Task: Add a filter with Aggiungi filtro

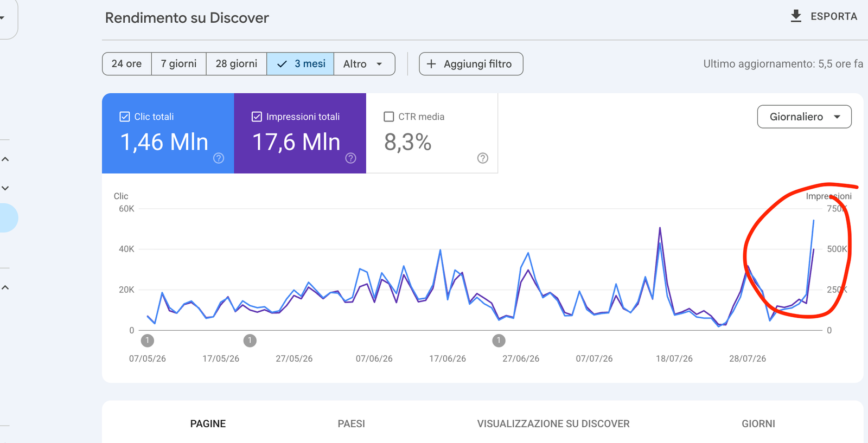Action: pos(471,64)
